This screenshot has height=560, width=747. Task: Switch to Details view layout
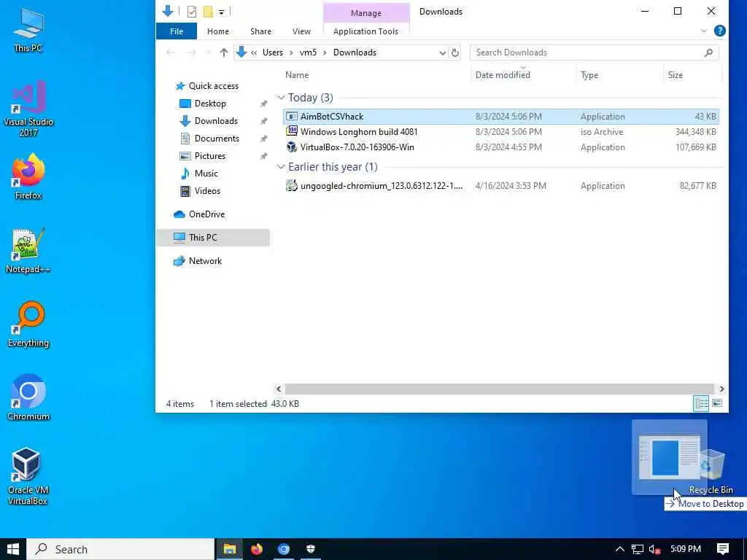(x=701, y=404)
